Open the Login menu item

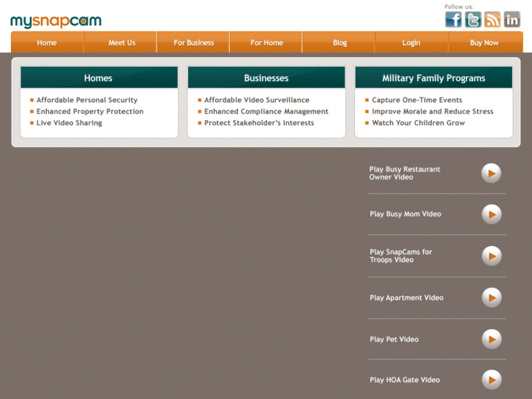tap(411, 42)
